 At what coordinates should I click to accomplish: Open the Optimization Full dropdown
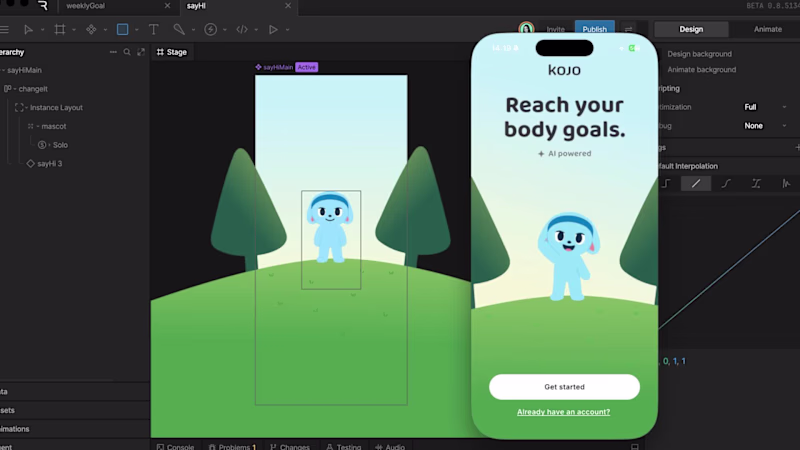click(766, 107)
